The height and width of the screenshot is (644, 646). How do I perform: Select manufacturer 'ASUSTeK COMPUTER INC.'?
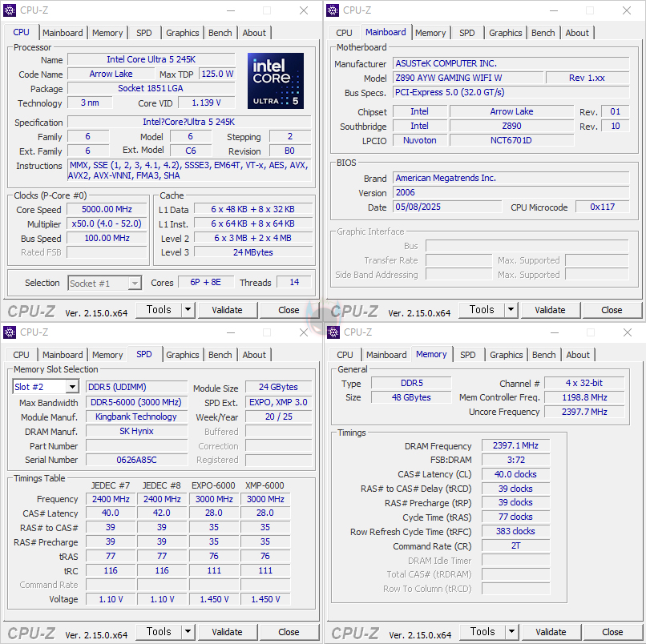(x=511, y=63)
